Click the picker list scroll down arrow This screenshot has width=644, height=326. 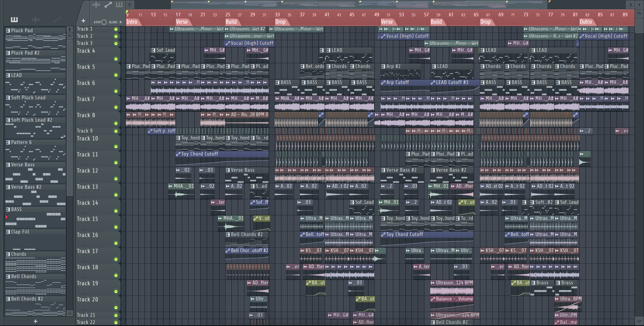coord(70,313)
